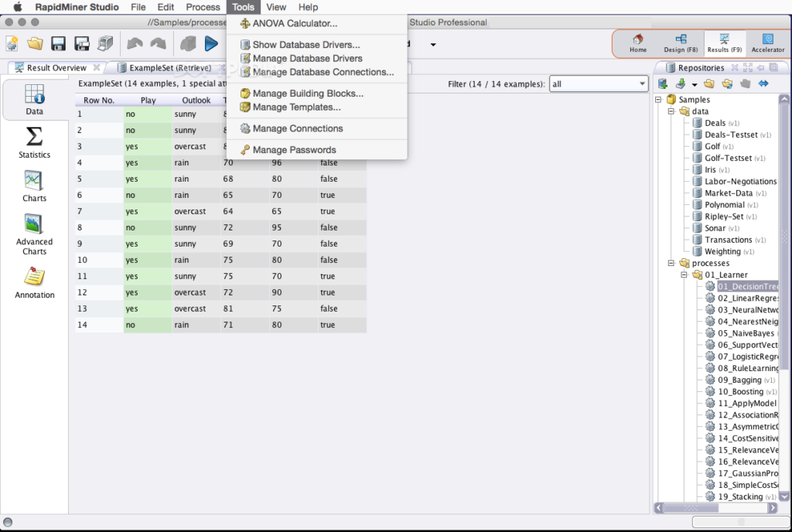The height and width of the screenshot is (532, 792).
Task: Collapse the processes folder node
Action: pos(671,263)
